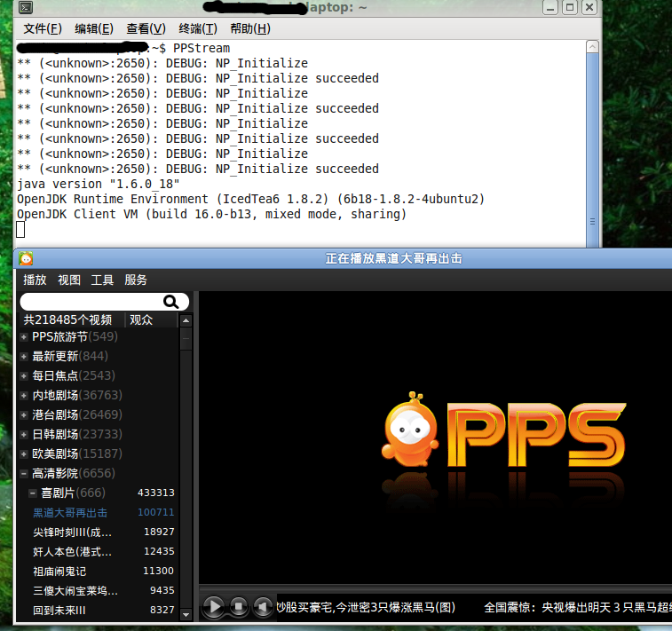The width and height of the screenshot is (672, 631).
Task: Mute audio with the speaker icon
Action: 263,606
